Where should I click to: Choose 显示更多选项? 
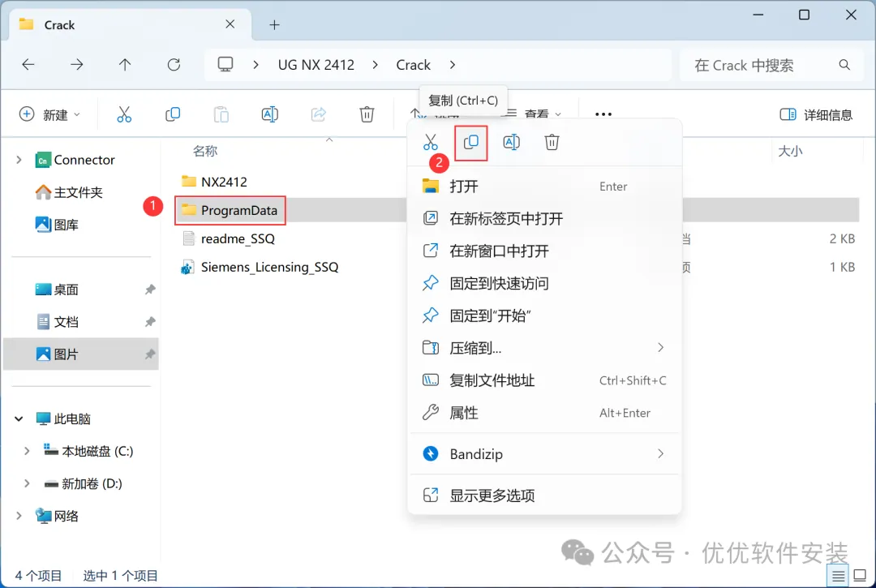(x=544, y=495)
